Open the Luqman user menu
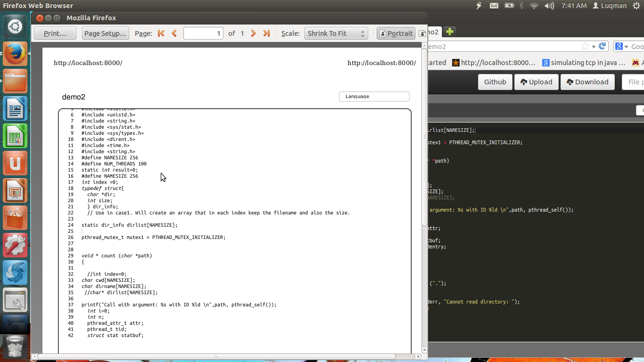This screenshot has height=362, width=644. 610,6
